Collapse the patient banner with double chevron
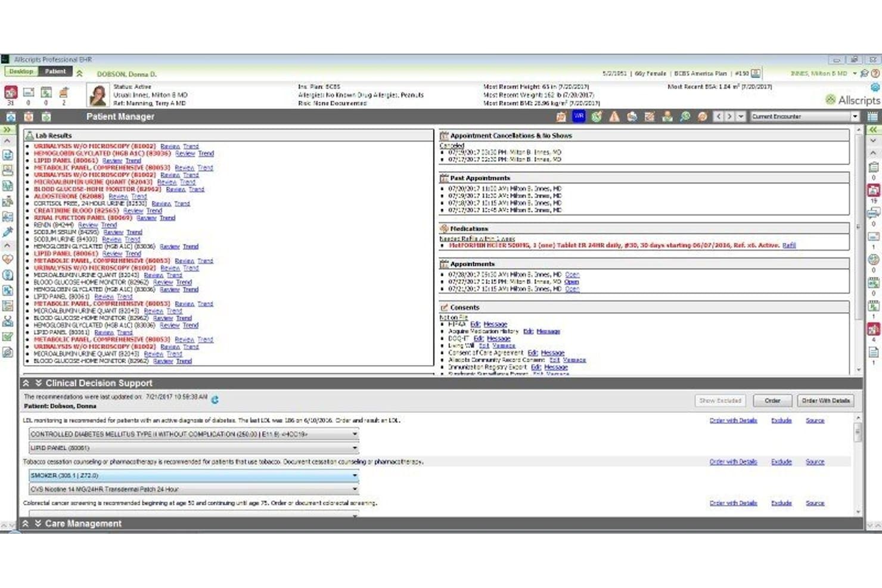 click(x=79, y=73)
